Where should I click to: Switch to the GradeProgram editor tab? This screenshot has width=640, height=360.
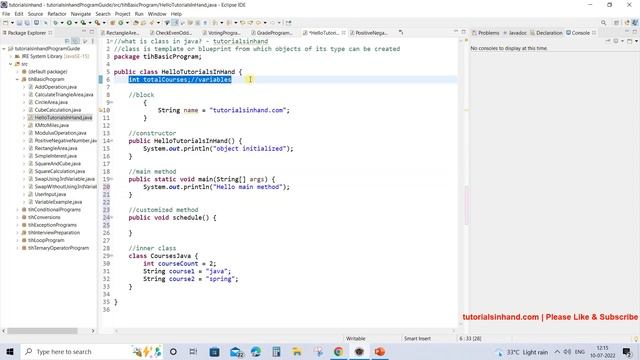coord(272,33)
